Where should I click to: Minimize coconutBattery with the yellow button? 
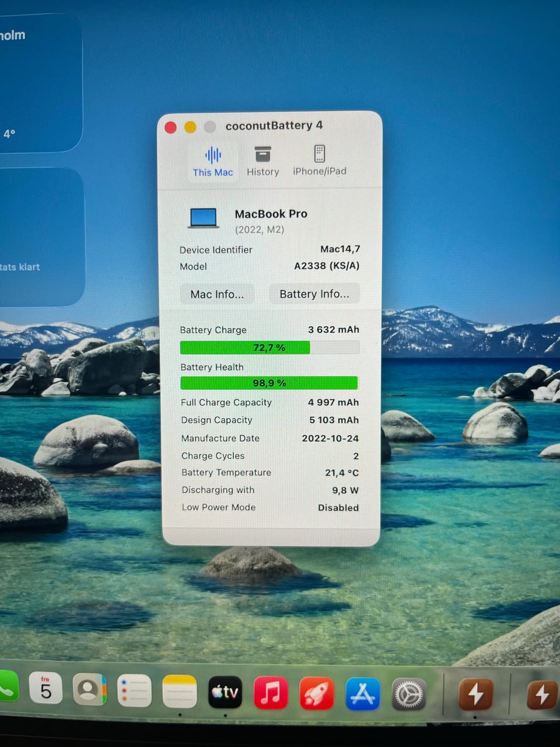[190, 127]
